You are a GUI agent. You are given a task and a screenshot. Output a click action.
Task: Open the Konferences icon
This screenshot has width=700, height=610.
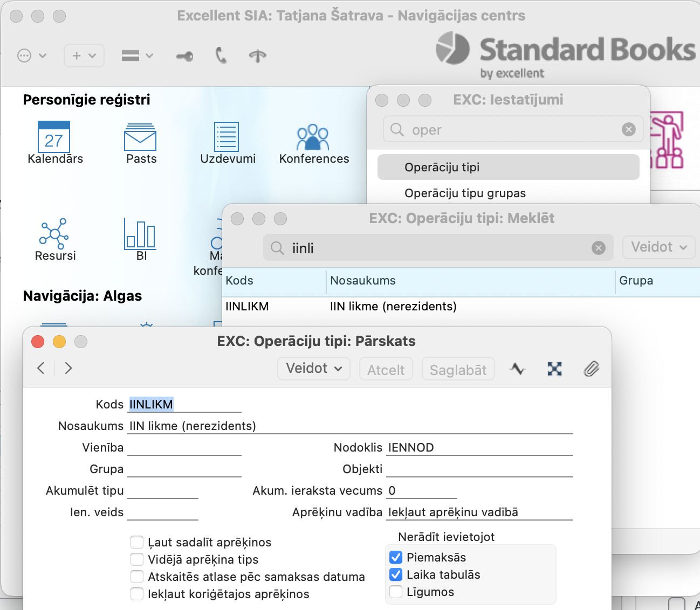(x=313, y=138)
